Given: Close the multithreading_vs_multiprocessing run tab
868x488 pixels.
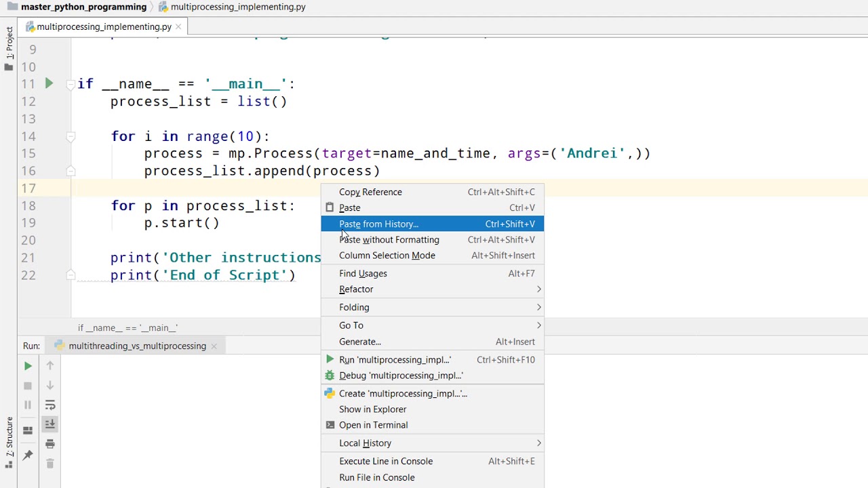Looking at the screenshot, I should point(214,346).
